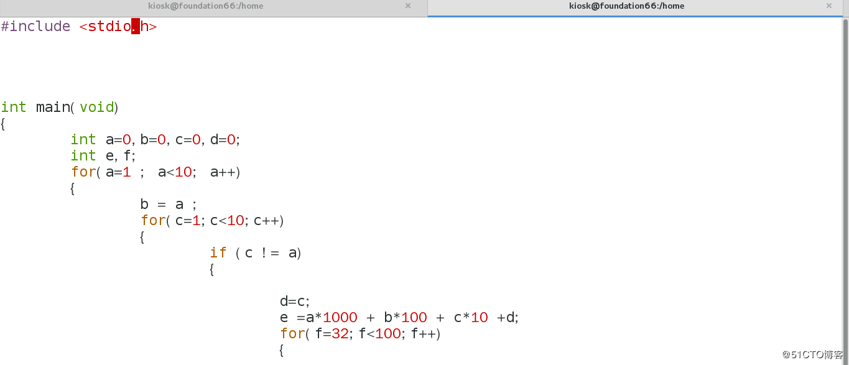Switch to the left inactive terminal tab
849x365 pixels.
pos(206,6)
